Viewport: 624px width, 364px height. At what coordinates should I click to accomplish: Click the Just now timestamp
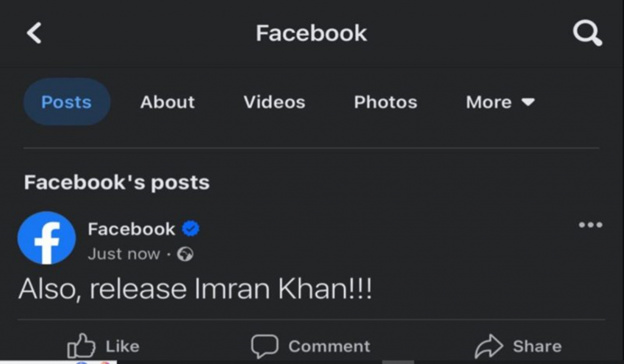[124, 254]
